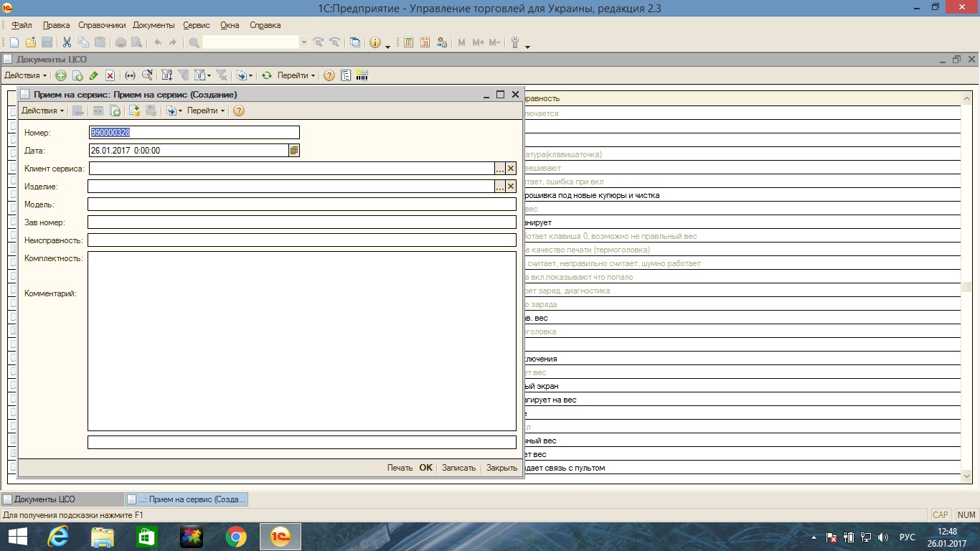Click the Paste clipboard icon
Image resolution: width=980 pixels, height=551 pixels.
100,43
